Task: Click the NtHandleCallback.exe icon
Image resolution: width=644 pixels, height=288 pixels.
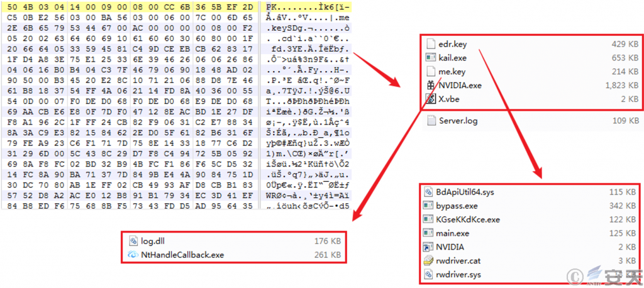Action: [133, 255]
